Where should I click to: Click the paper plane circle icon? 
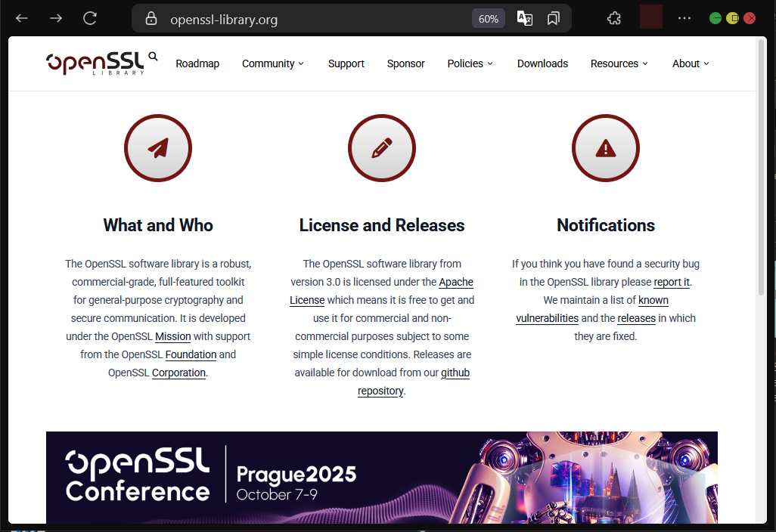(x=158, y=148)
